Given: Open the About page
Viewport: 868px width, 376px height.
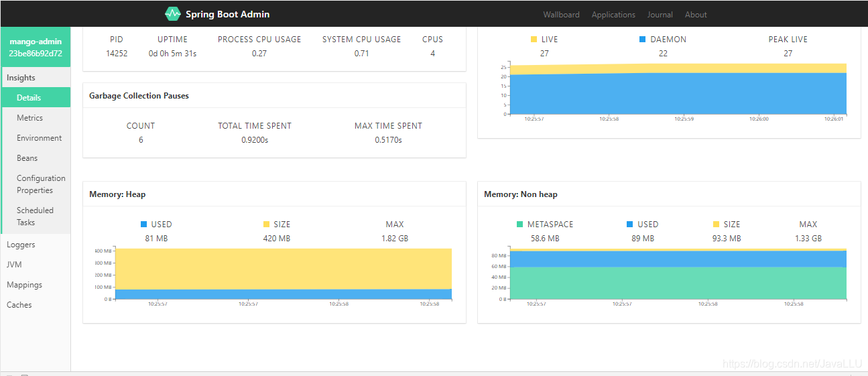Looking at the screenshot, I should point(696,15).
